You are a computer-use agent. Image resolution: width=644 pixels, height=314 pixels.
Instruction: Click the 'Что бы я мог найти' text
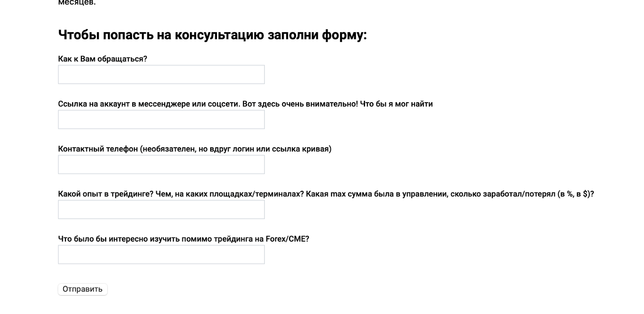click(x=396, y=104)
